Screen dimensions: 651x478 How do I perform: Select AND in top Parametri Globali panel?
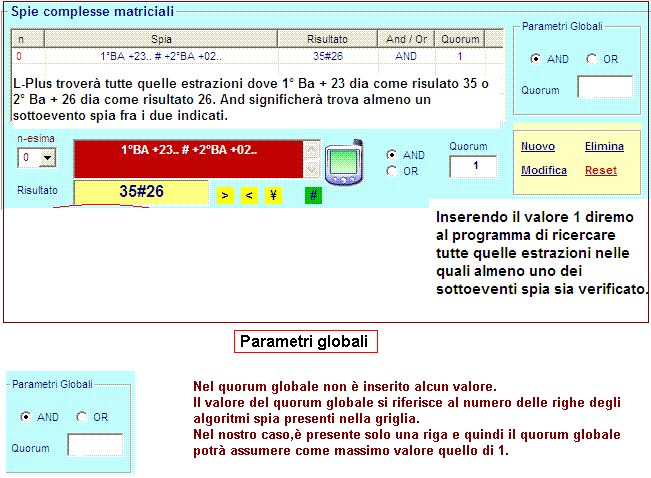[536, 59]
